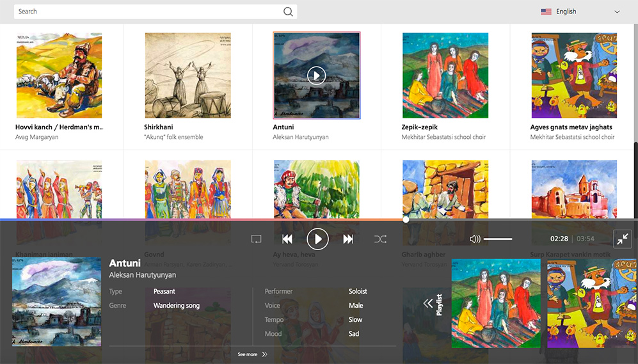Screen dimensions: 638x364
Task: Click the Male voice value
Action: click(x=356, y=305)
